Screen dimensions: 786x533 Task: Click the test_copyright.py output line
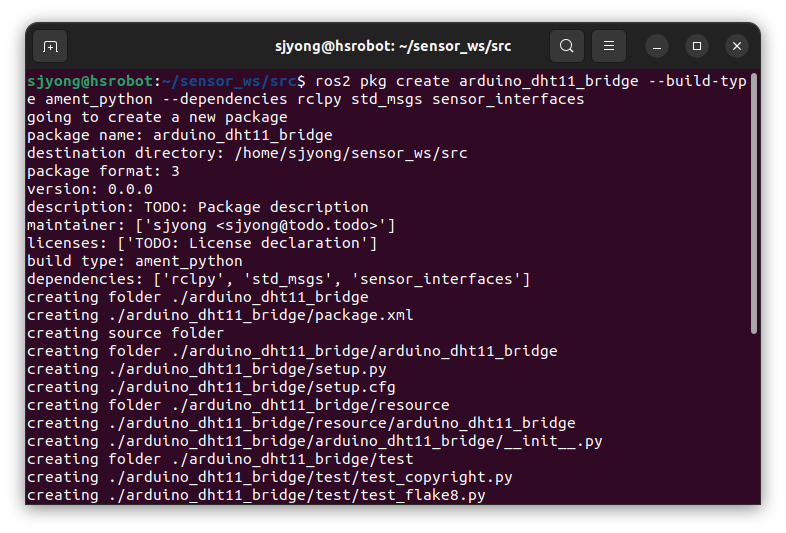click(270, 477)
